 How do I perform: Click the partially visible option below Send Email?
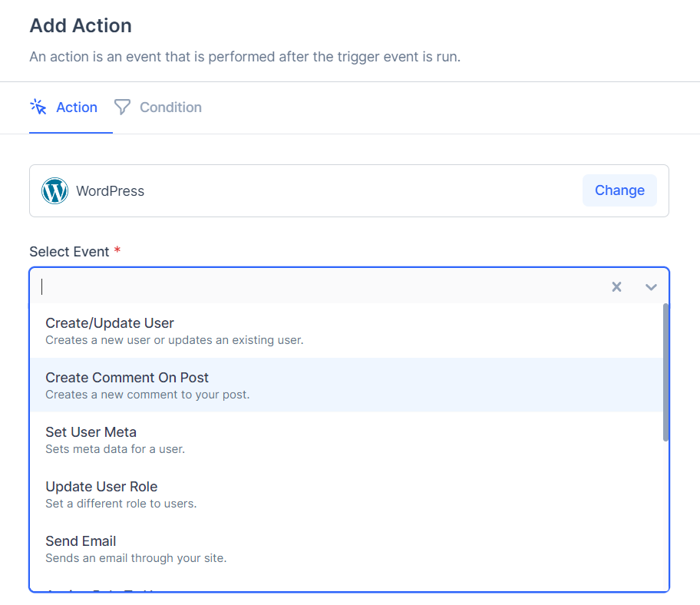pyautogui.click(x=107, y=589)
